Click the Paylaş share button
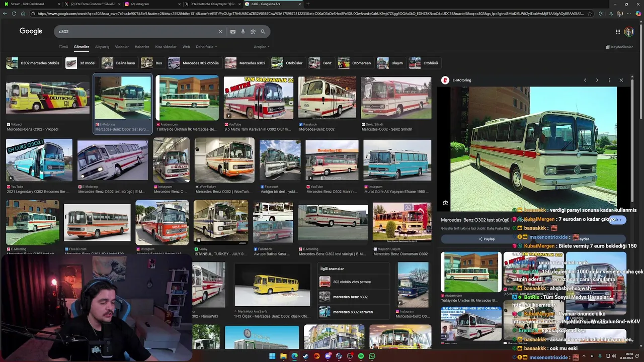 point(487,239)
